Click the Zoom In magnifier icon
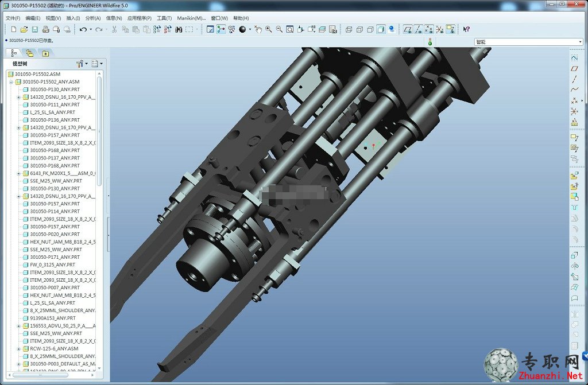588x385 pixels. pos(269,29)
